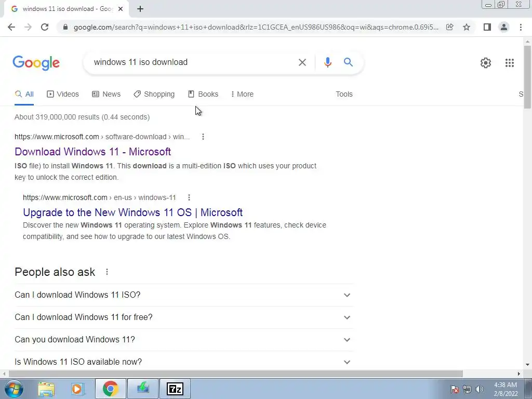Click the microsoft.com software-download URL breadcrumb

pos(102,137)
